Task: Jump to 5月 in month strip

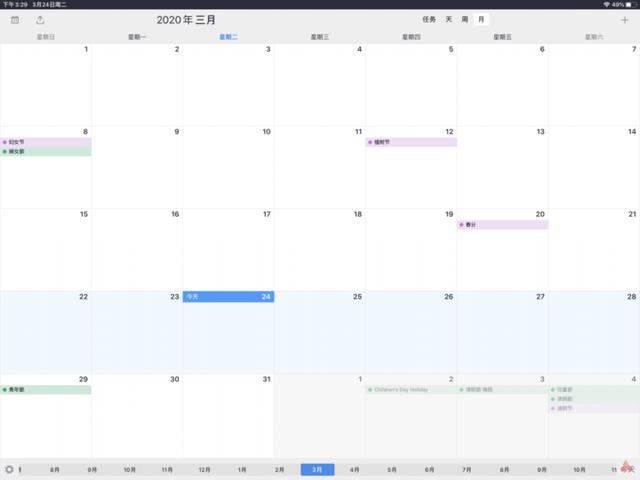Action: (392, 469)
